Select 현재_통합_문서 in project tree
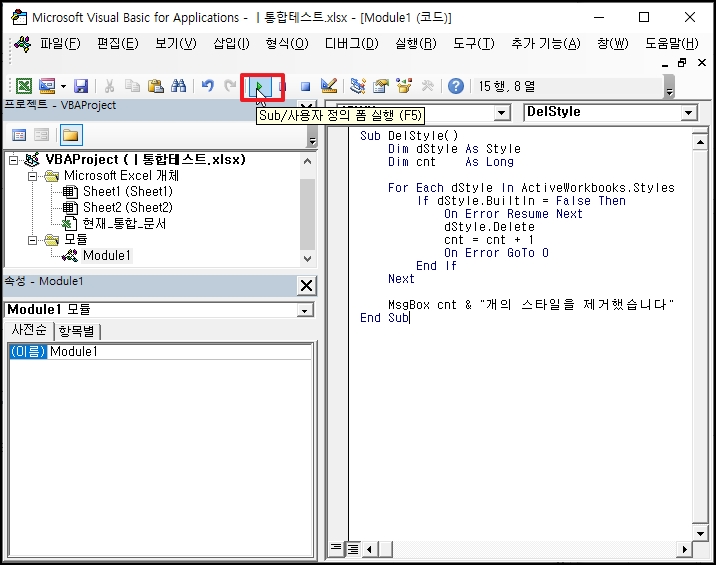Screen dimensions: 716x565 [124, 223]
